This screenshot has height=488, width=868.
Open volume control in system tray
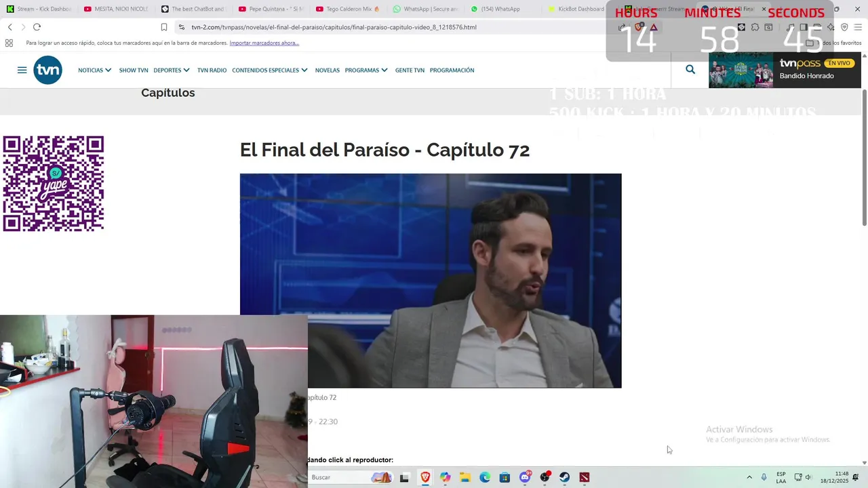(x=808, y=477)
